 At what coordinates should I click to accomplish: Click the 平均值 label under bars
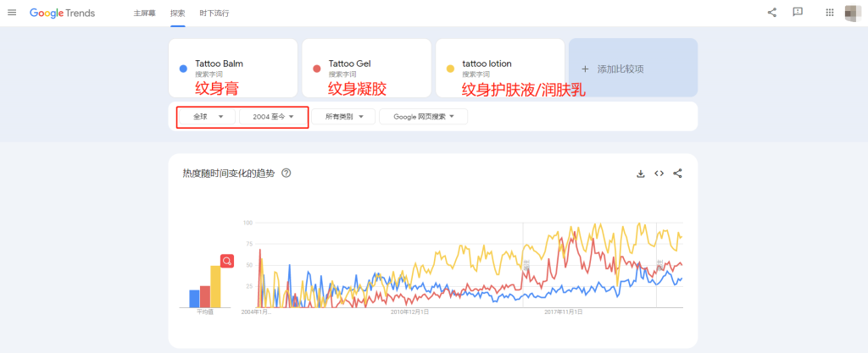(x=205, y=312)
